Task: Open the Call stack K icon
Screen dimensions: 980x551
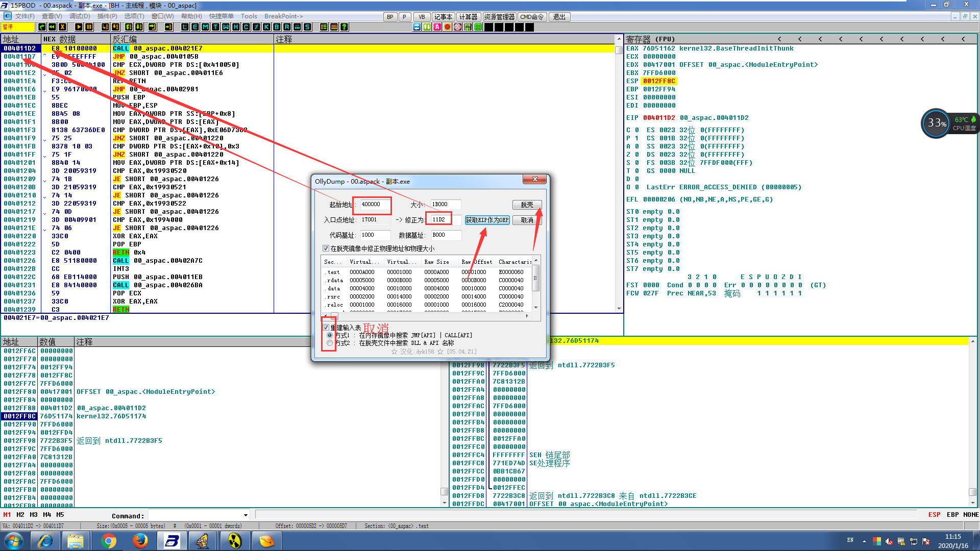Action: 266,27
